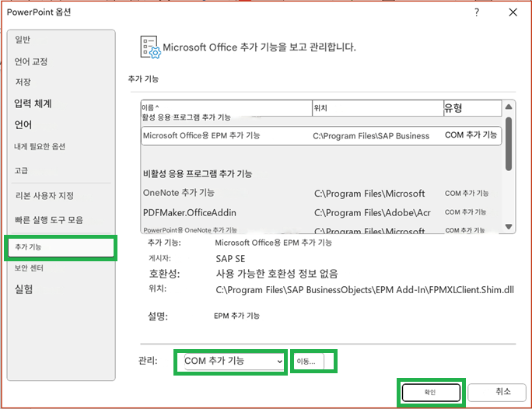Screen dimensions: 532x409
Task: Click the C:\Program Files\SAP Business location cell
Action: (371, 136)
